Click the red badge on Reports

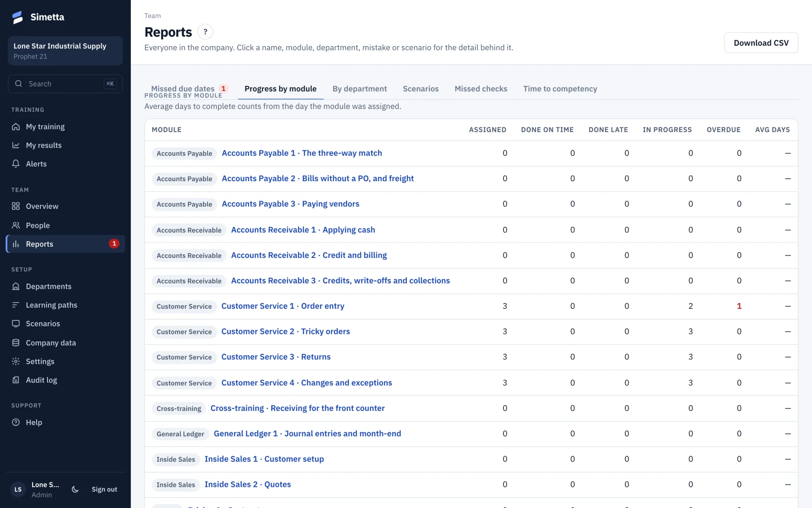pos(114,243)
